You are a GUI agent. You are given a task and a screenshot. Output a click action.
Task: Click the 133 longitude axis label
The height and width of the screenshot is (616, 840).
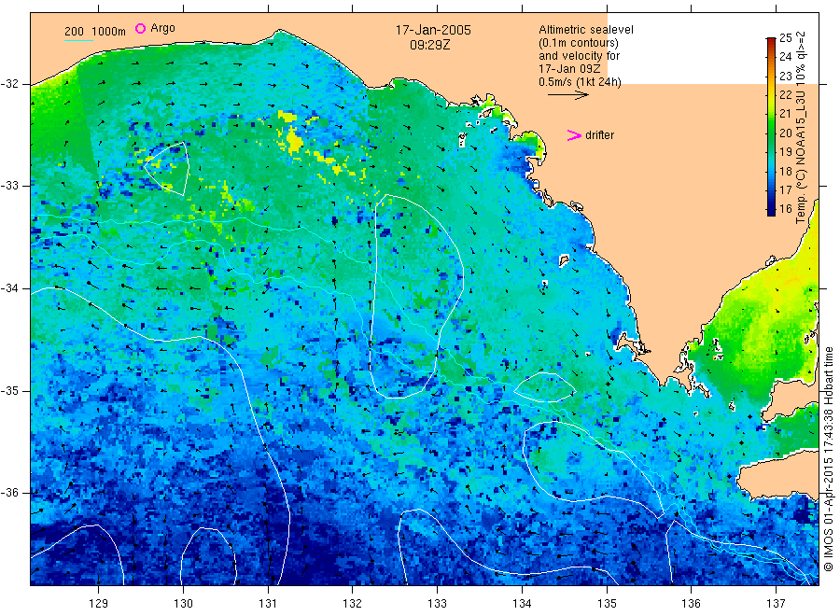point(437,604)
